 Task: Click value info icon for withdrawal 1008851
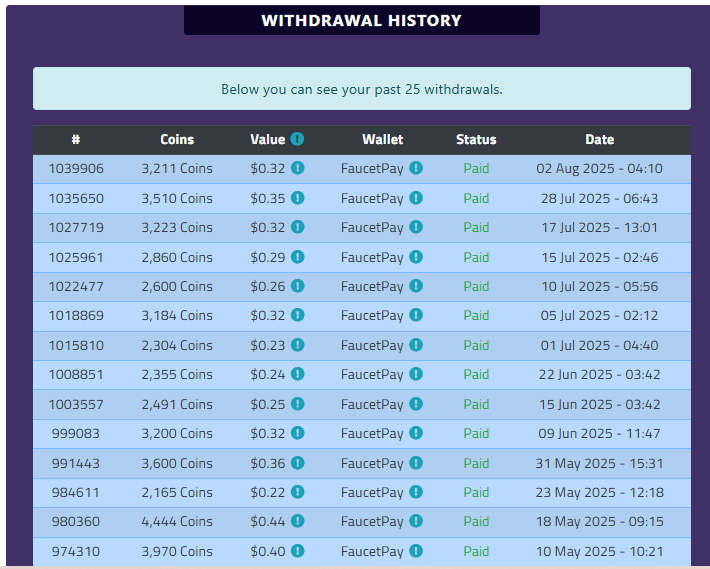pyautogui.click(x=297, y=374)
